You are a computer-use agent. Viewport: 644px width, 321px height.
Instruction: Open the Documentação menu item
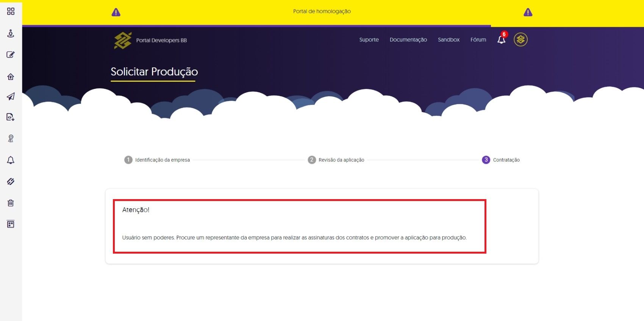[x=408, y=40]
